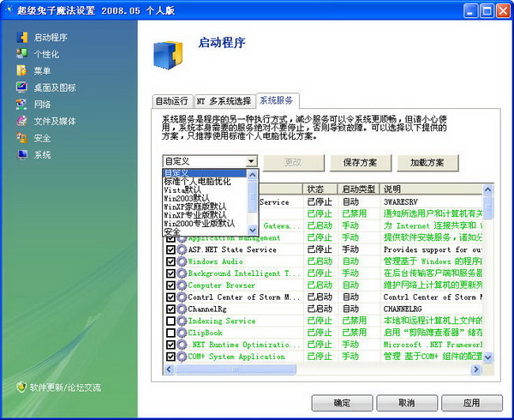The image size is (514, 420).
Task: Select the 菜单 sidebar icon
Action: click(x=22, y=70)
